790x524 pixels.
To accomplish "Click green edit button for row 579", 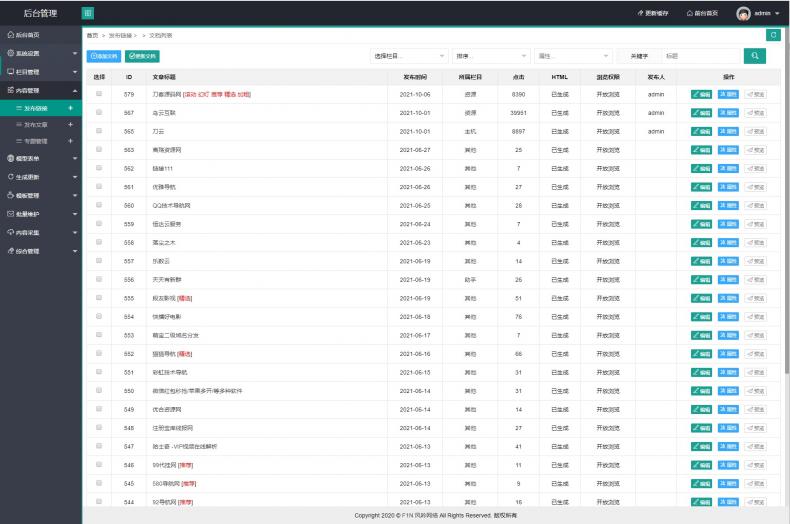I will click(x=701, y=94).
